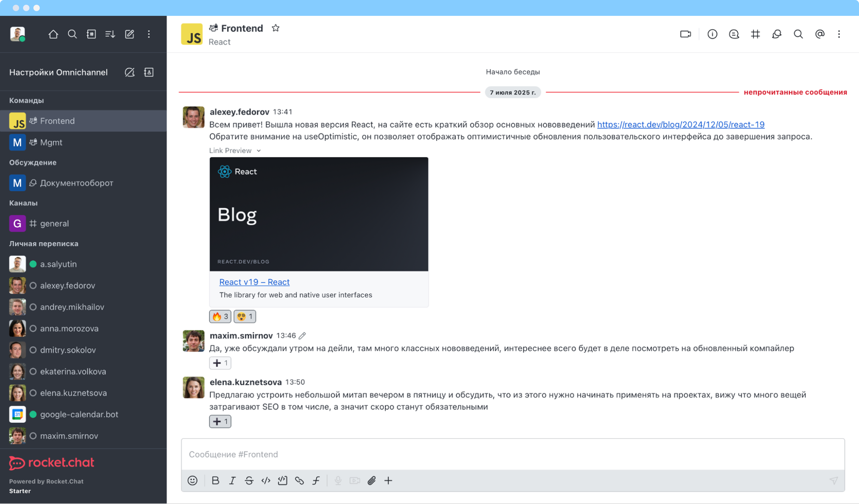
Task: Click the create new pencil icon
Action: point(129,34)
